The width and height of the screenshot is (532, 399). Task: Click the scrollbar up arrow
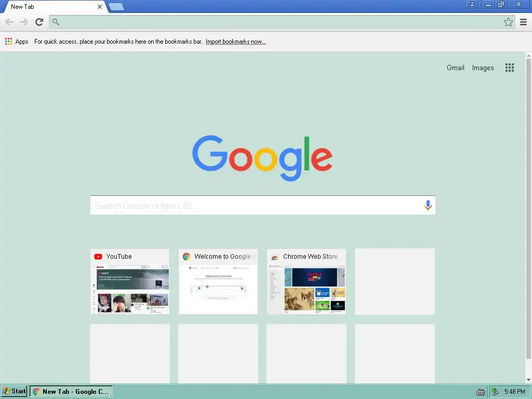point(528,55)
